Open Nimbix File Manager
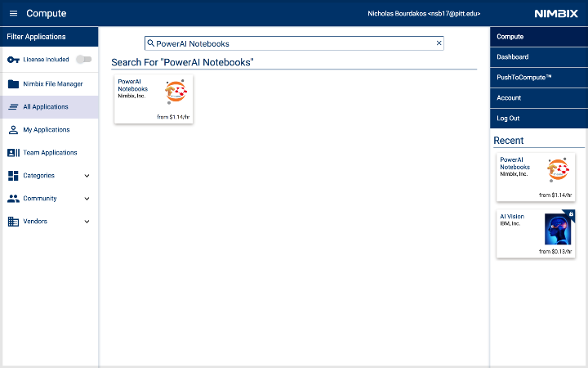The width and height of the screenshot is (588, 368). [x=49, y=83]
